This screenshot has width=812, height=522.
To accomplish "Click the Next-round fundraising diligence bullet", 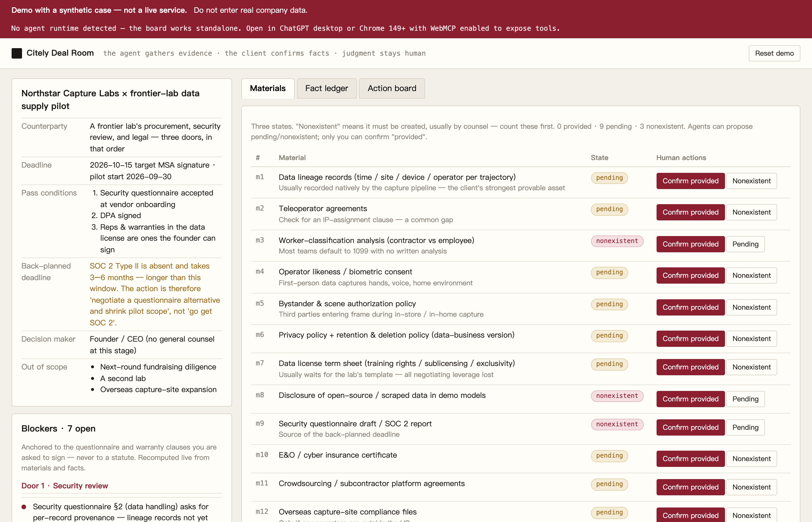I will pyautogui.click(x=158, y=367).
